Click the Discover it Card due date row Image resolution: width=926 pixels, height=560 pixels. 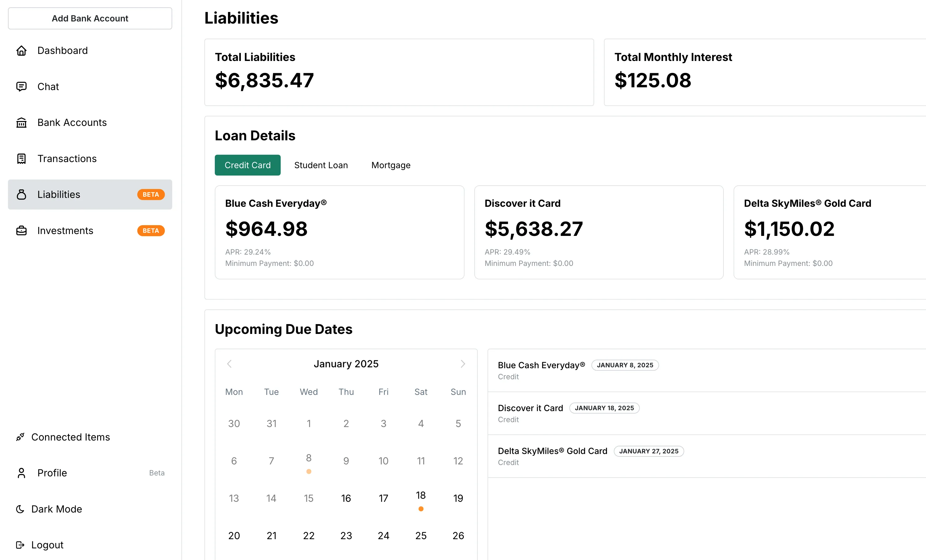[707, 414]
